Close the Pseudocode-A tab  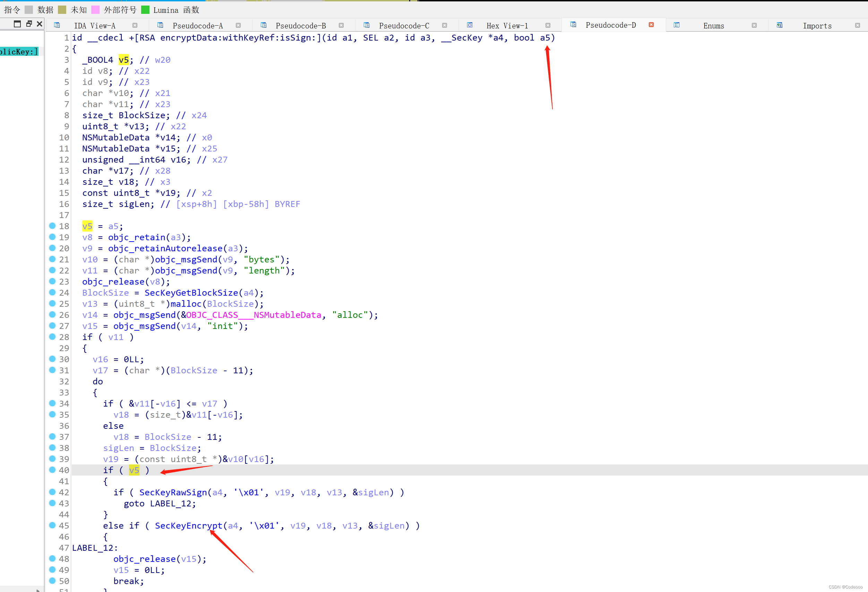(x=238, y=25)
